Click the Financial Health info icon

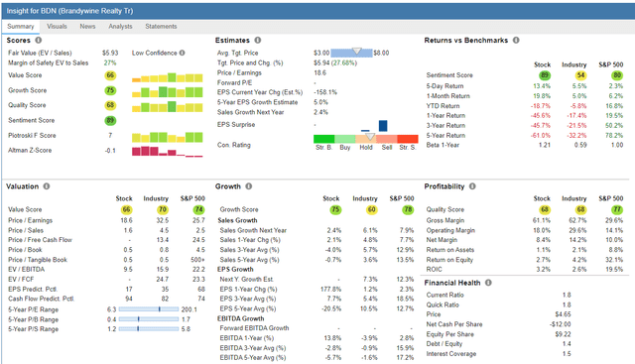click(x=488, y=283)
